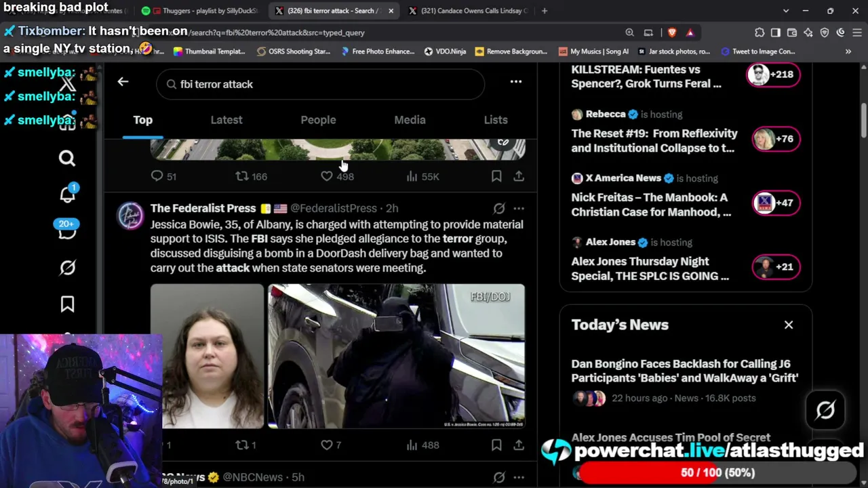This screenshot has width=868, height=488.
Task: Open the floating Grok button
Action: [x=825, y=409]
